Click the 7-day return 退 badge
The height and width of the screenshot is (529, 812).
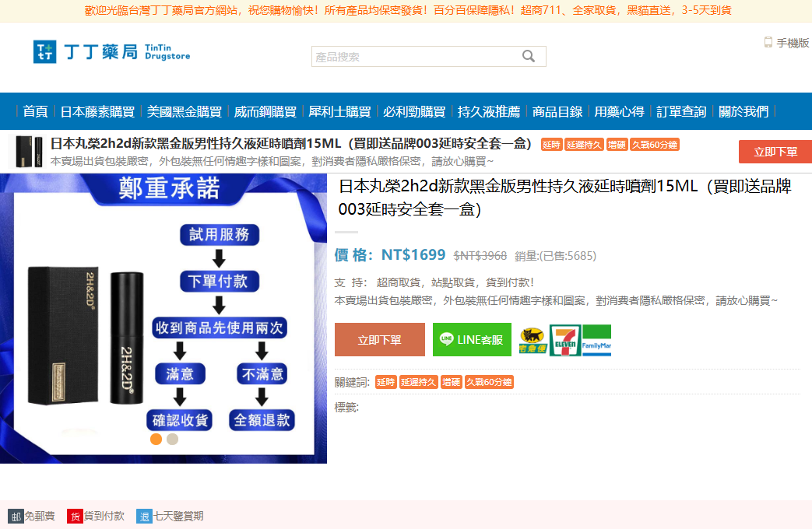144,516
